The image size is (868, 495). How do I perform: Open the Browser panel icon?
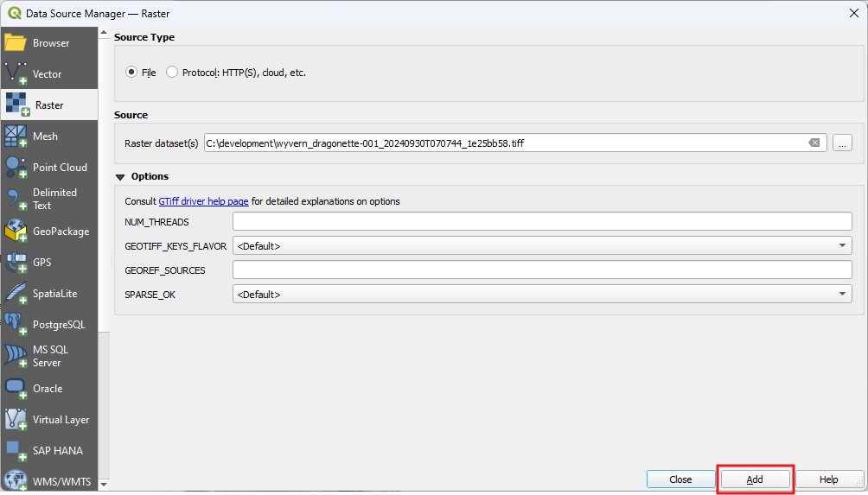pos(16,43)
